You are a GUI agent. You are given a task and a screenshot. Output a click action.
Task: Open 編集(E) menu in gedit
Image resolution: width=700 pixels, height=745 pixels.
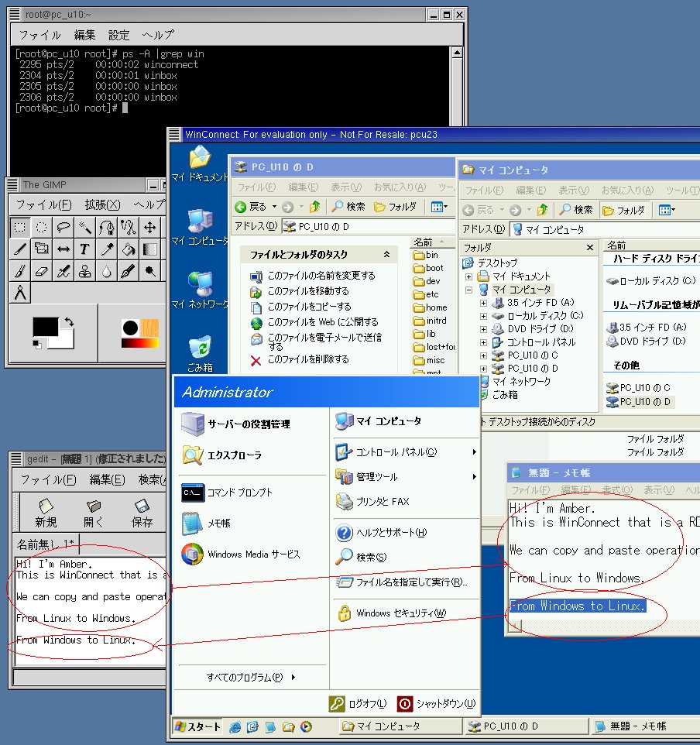(x=107, y=480)
